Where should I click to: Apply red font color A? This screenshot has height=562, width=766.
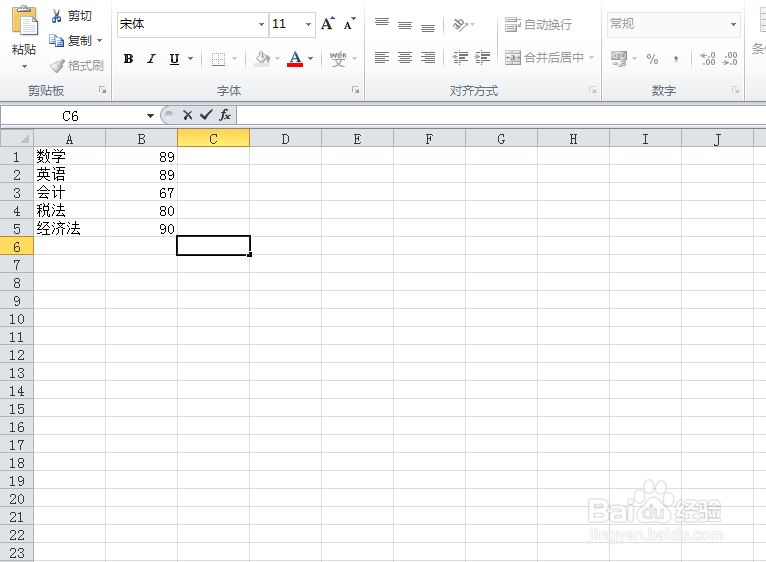tap(295, 59)
